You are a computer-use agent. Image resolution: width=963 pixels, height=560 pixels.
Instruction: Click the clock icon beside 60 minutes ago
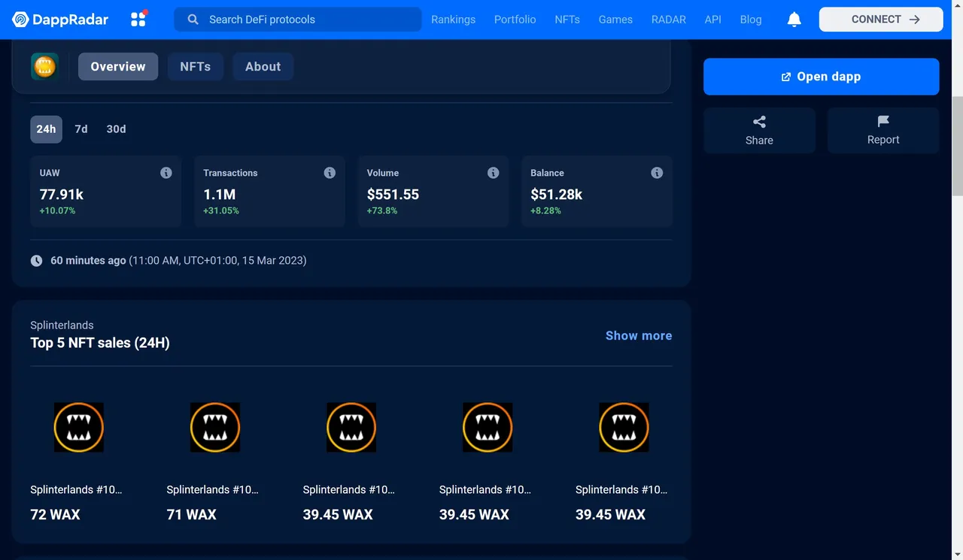36,261
